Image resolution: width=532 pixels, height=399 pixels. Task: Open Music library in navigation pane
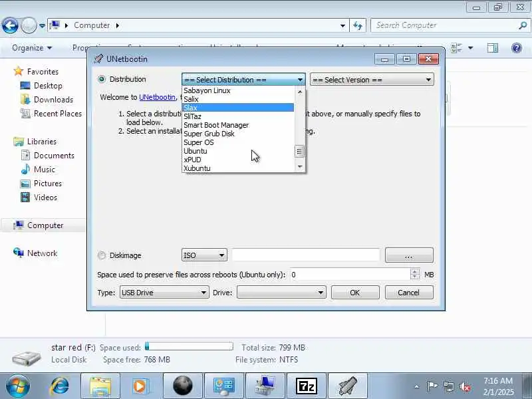(45, 170)
